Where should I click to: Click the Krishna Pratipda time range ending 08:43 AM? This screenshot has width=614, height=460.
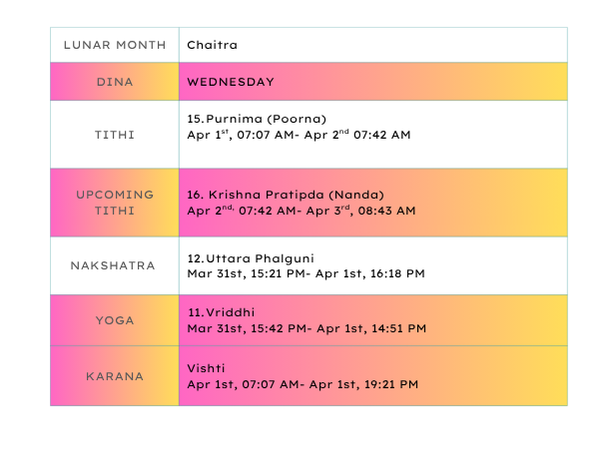pos(301,211)
